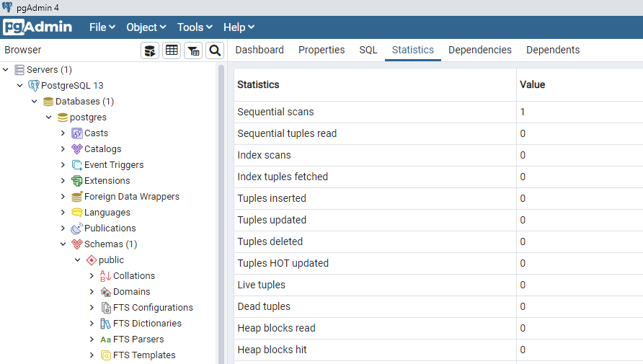The width and height of the screenshot is (643, 364).
Task: Click the PostgreSQL 13 elephant icon
Action: pos(34,86)
